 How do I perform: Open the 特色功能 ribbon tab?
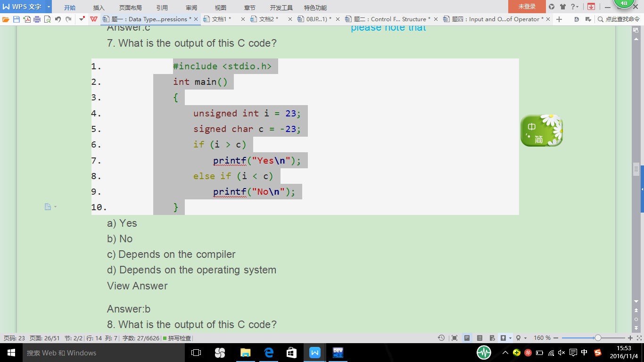coord(315,8)
